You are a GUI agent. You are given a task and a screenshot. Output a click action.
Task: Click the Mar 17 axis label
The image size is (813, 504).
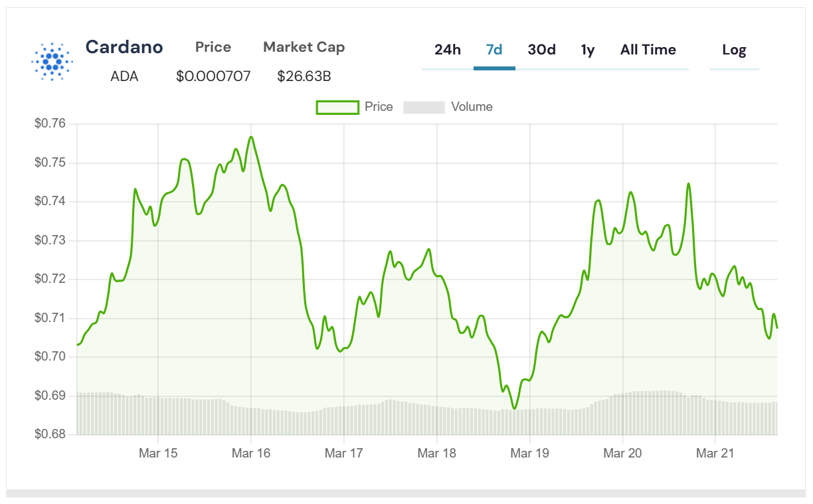(344, 454)
